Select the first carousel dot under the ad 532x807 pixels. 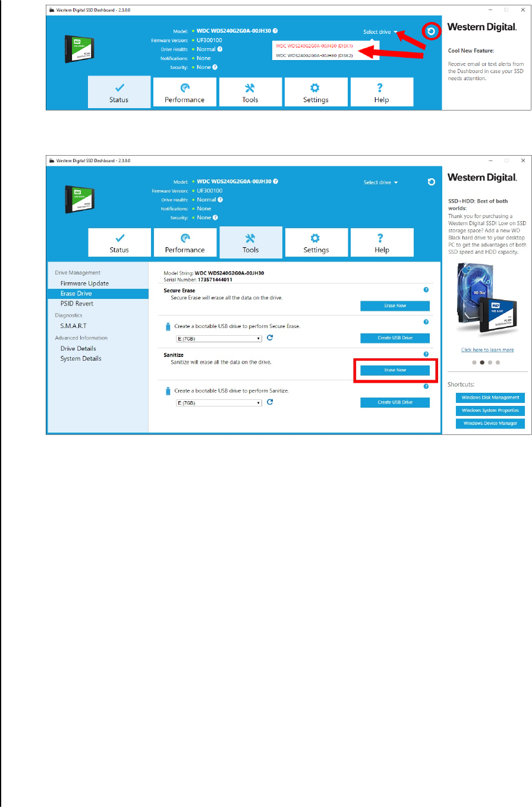(474, 362)
